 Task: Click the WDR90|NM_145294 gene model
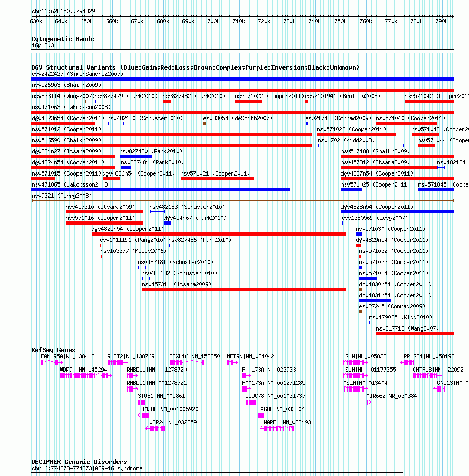pyautogui.click(x=86, y=376)
